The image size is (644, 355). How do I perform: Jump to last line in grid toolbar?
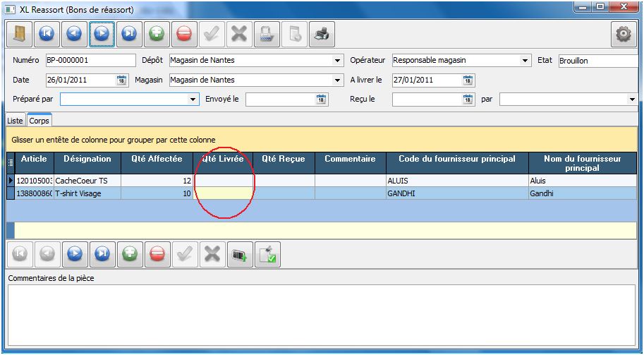(102, 254)
